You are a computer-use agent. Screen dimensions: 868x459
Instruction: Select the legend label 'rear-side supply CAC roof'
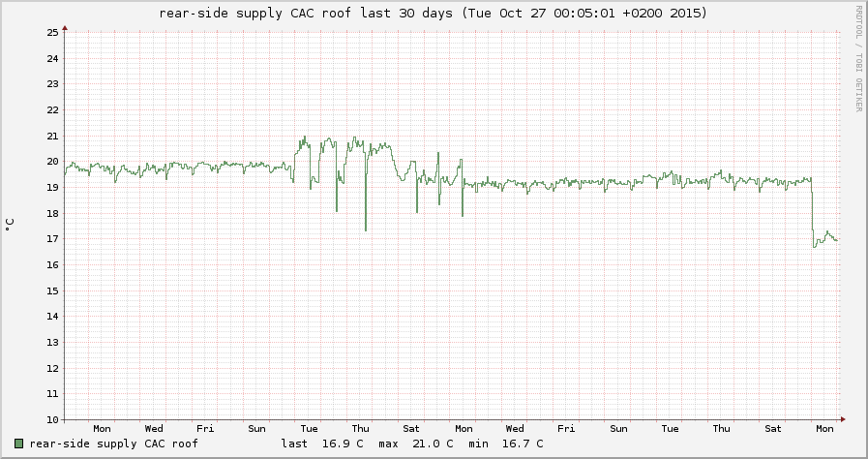113,444
